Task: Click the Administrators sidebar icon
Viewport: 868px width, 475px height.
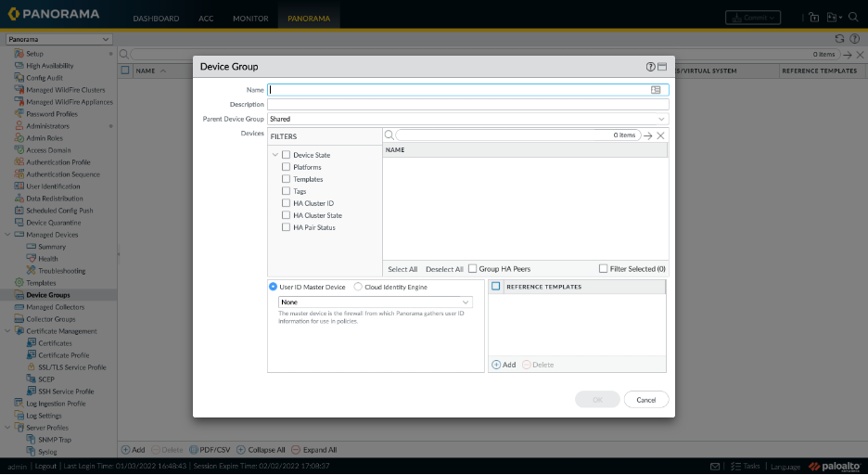Action: (19, 125)
